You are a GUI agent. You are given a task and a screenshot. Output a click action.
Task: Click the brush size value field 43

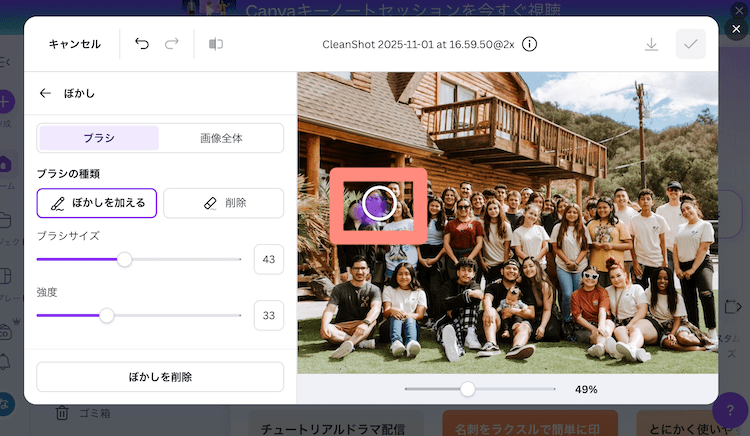click(268, 259)
